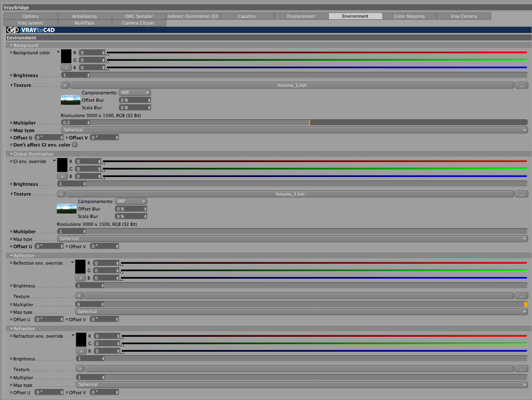This screenshot has height=400, width=532.
Task: Open GI texture Campionamento MIP dropdown
Action: tap(131, 201)
